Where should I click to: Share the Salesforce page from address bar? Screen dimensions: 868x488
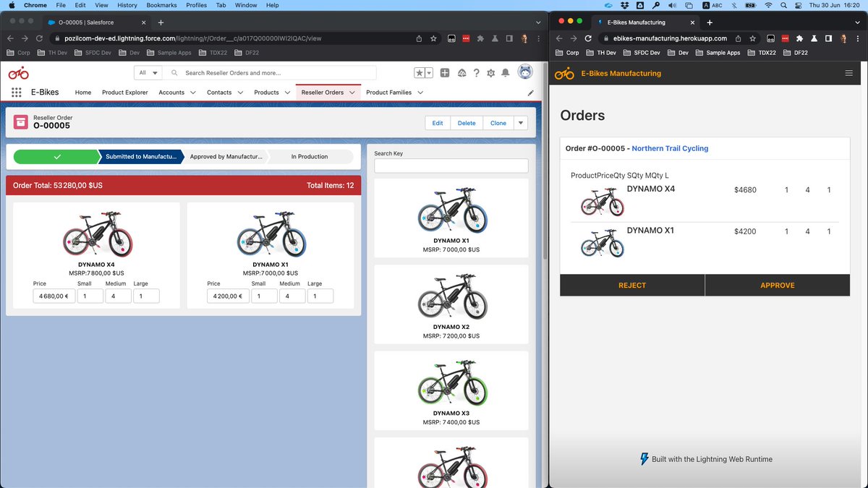(x=419, y=38)
